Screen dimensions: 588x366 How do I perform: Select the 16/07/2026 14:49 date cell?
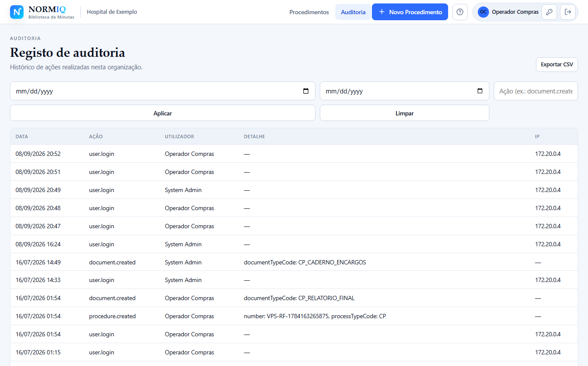38,262
